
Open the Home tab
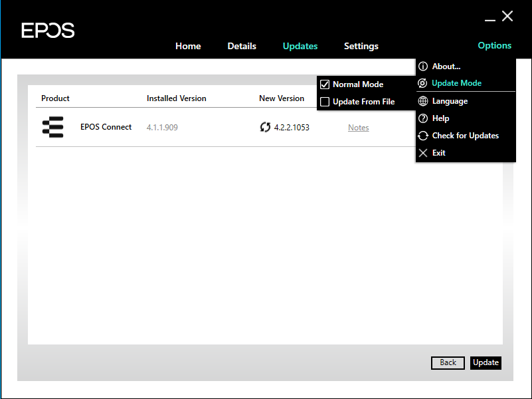click(188, 46)
